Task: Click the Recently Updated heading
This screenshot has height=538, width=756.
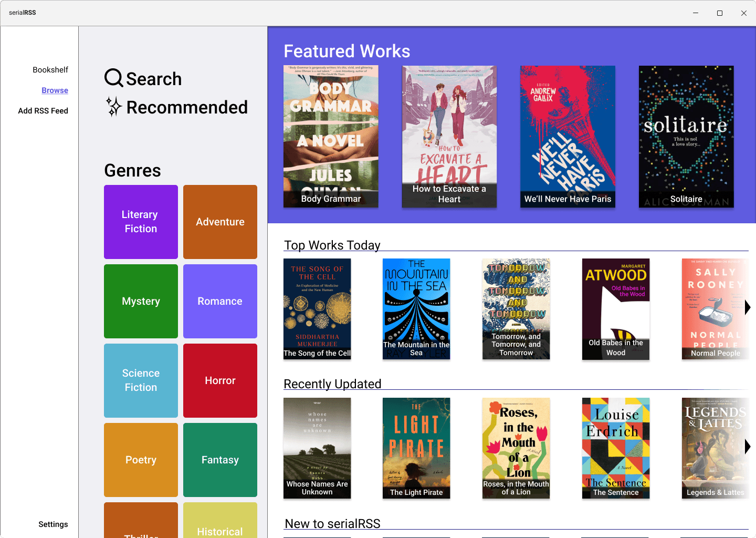Action: tap(332, 384)
